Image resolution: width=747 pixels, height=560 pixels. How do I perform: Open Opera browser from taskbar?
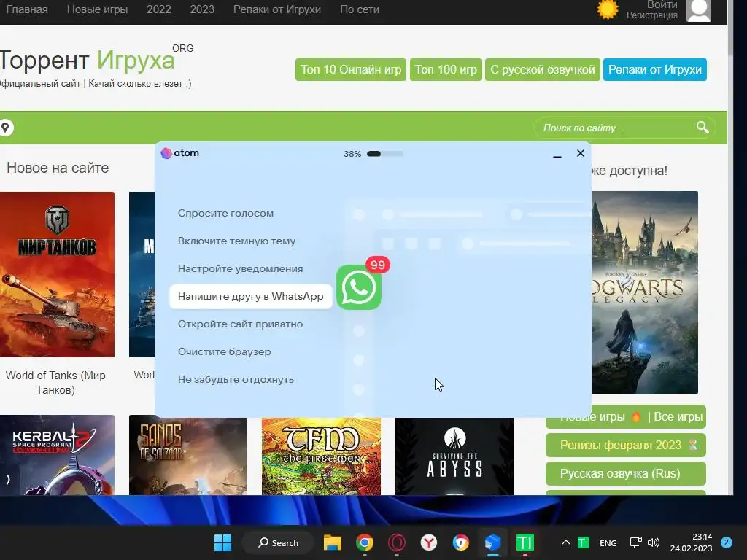click(397, 542)
